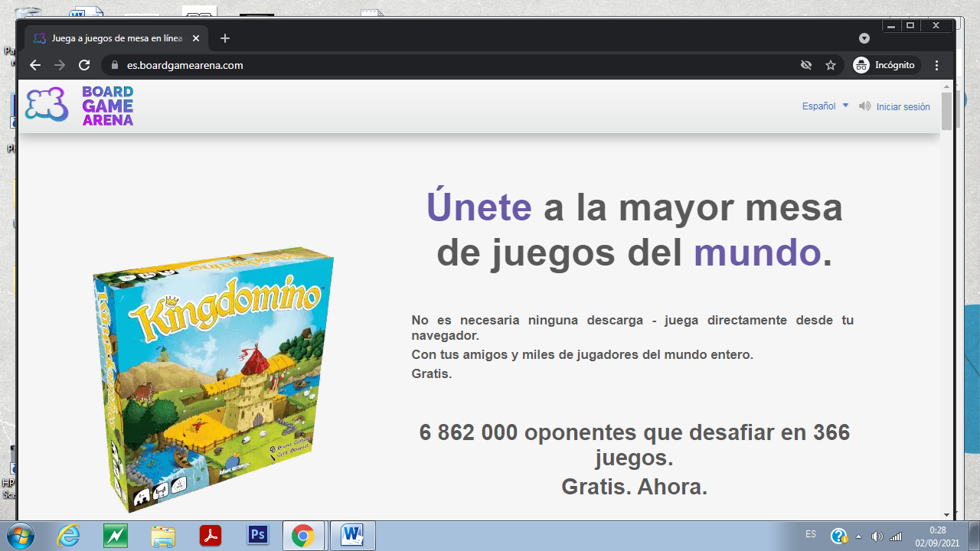Toggle the site sound speaker icon
This screenshot has width=980, height=551.
coord(865,106)
